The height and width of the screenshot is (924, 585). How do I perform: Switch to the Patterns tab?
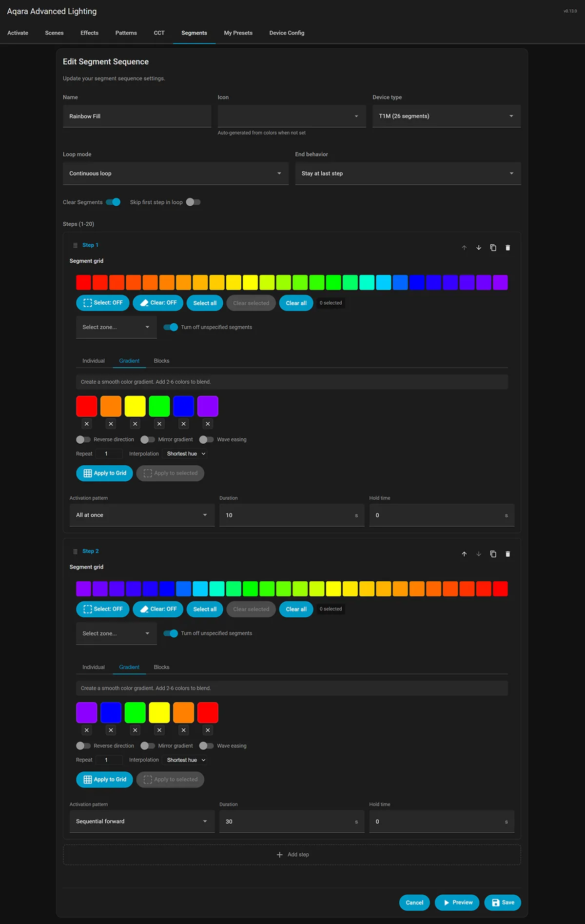coord(126,33)
